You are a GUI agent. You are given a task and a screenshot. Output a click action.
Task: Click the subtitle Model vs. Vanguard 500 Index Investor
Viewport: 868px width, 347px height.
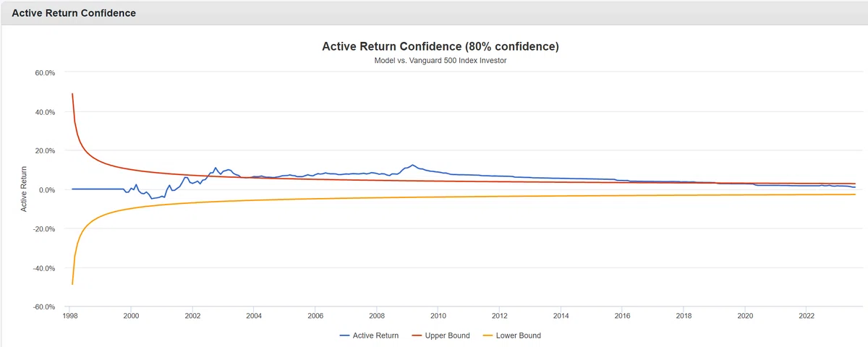tap(441, 61)
